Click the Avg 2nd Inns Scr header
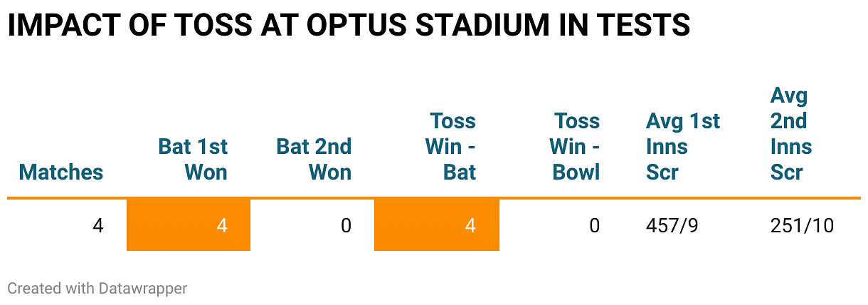Viewport: 868px width, 305px height. (x=791, y=133)
